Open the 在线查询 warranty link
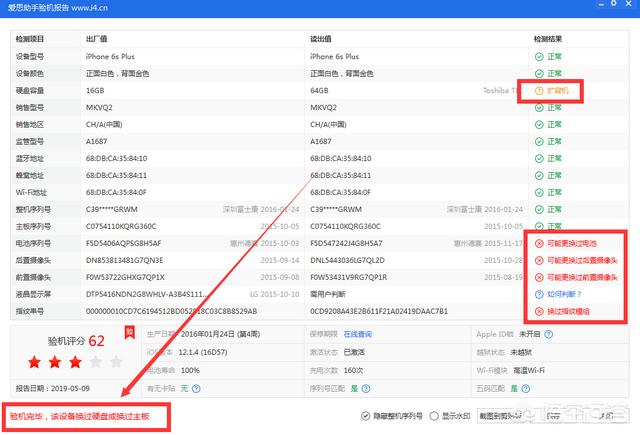 [358, 334]
